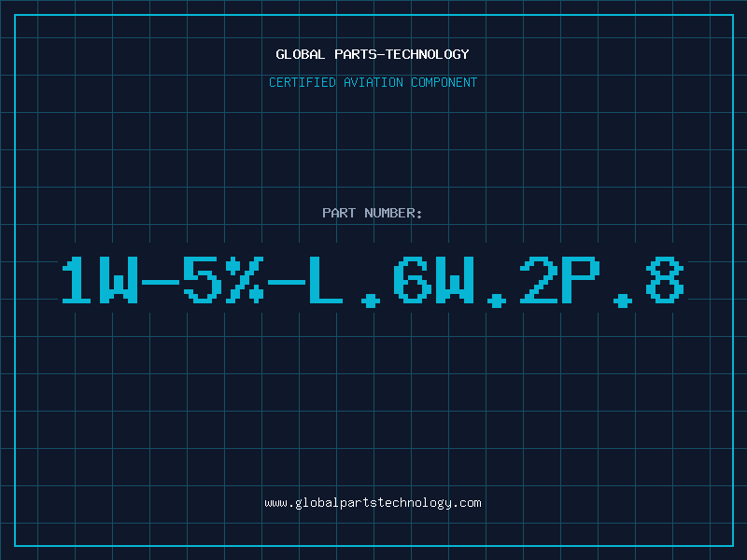Open the www.globalpartstechnology.com link

tap(373, 503)
